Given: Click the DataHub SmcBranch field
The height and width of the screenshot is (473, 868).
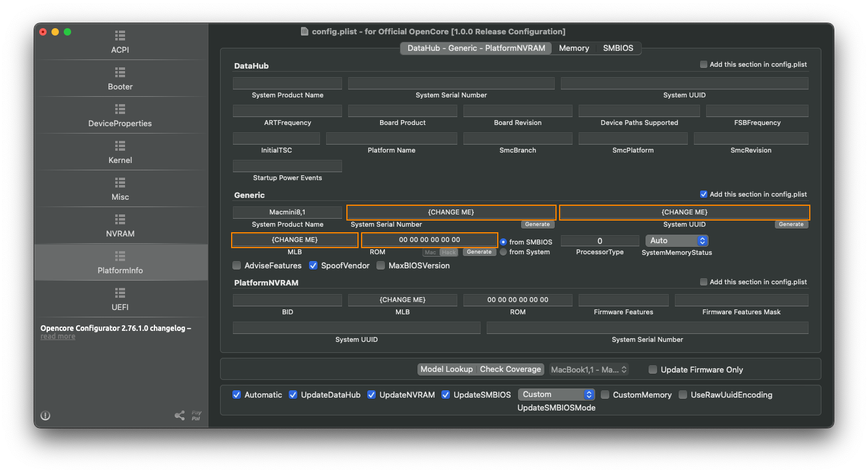Looking at the screenshot, I should tap(518, 138).
